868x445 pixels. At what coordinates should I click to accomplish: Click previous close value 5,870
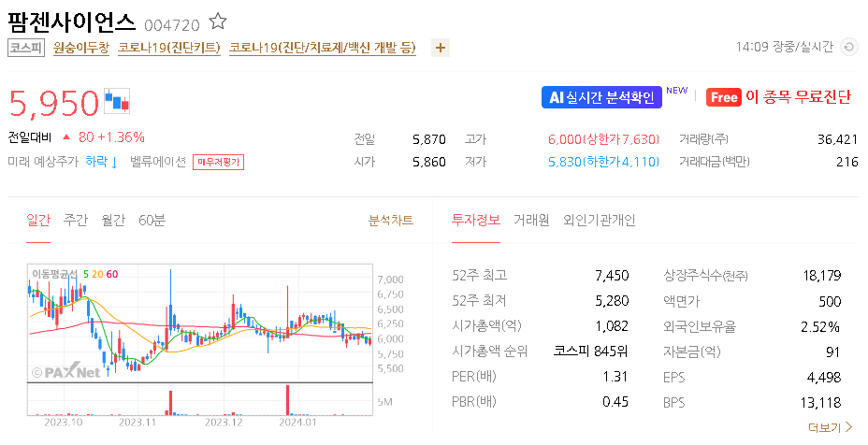[x=429, y=139]
